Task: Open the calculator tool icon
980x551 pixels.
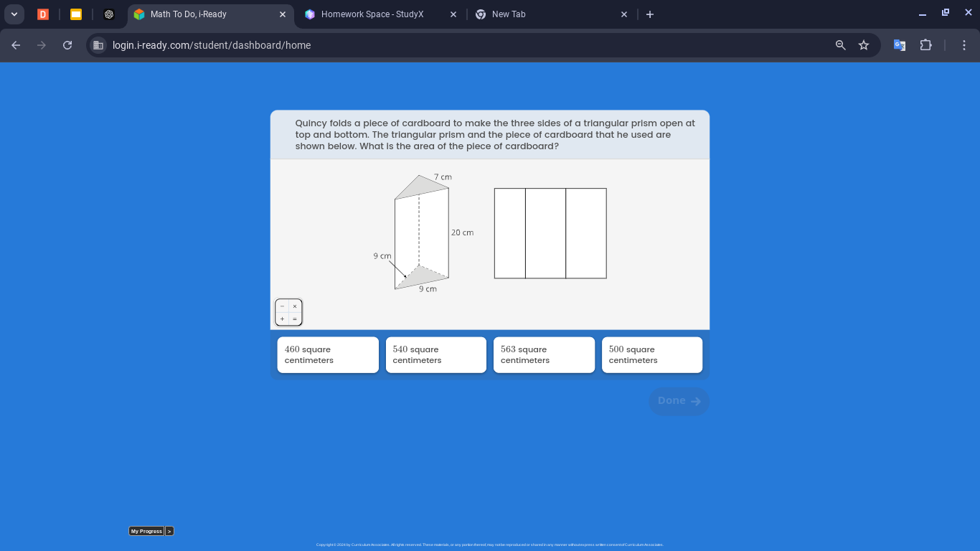Action: point(288,312)
